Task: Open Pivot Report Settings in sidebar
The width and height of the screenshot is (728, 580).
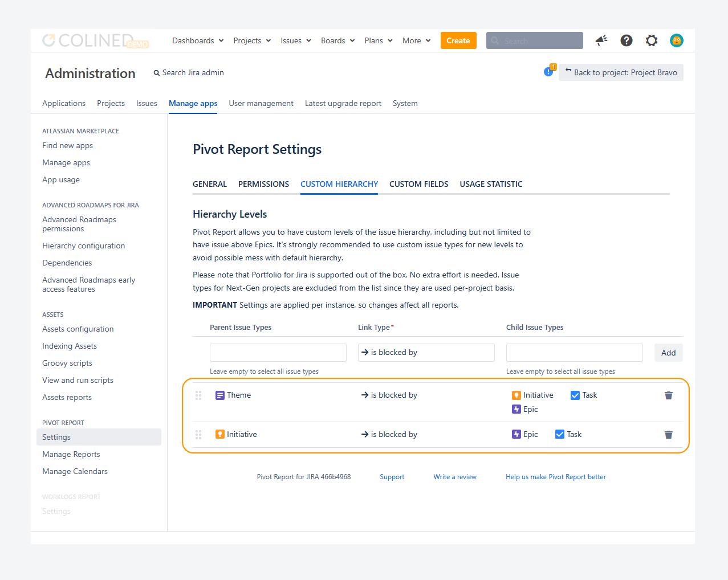Action: tap(99, 437)
